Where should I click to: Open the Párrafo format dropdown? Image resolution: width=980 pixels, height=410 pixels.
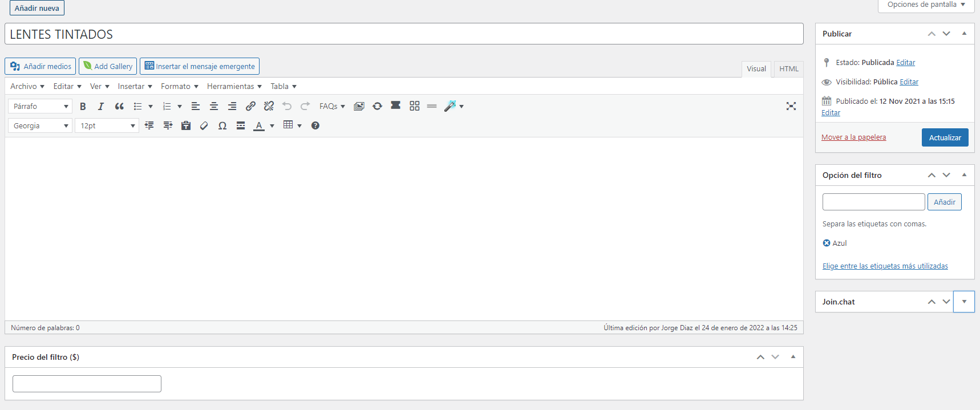click(40, 106)
